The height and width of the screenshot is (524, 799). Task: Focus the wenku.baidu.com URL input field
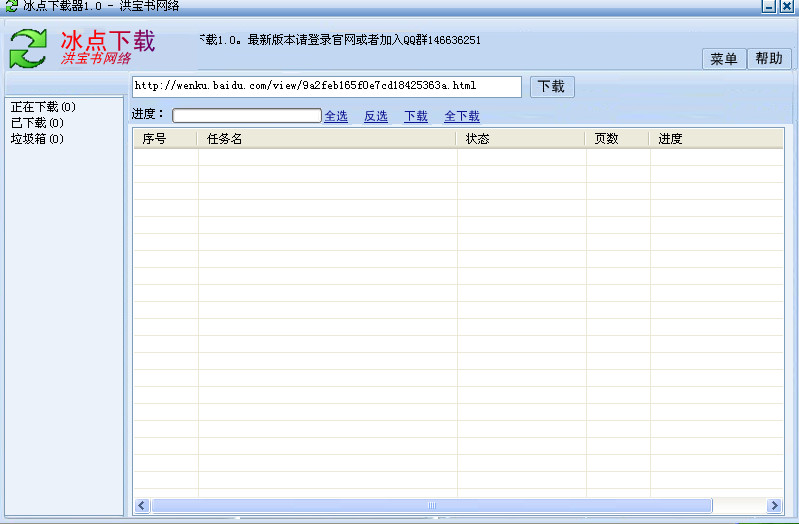point(326,87)
